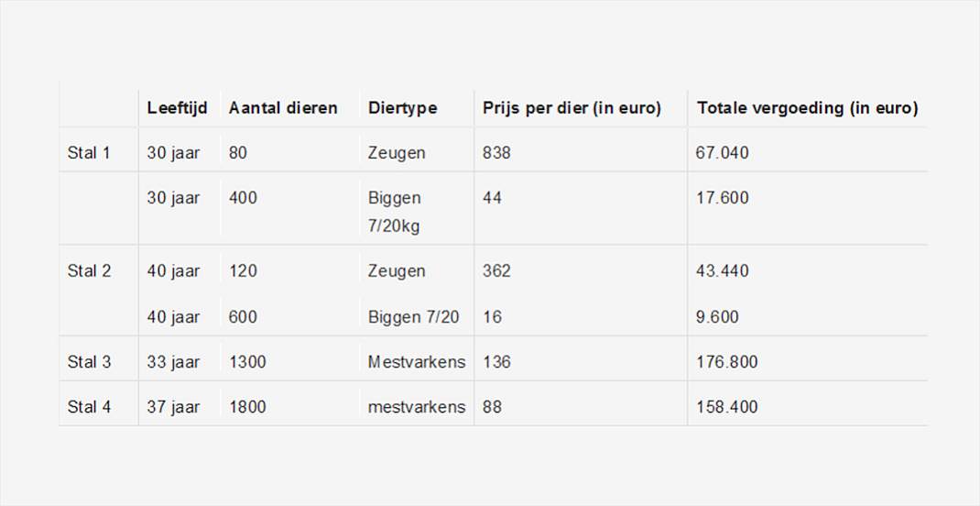Select the 600 animal count cell
Screen dimensions: 980x506
pyautogui.click(x=243, y=317)
